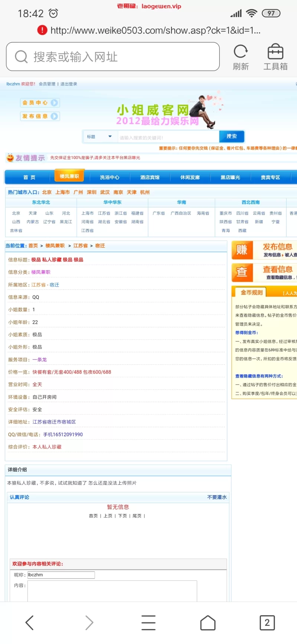Click the 昵称 nickname text field
The height and width of the screenshot is (644, 297).
coord(61,575)
